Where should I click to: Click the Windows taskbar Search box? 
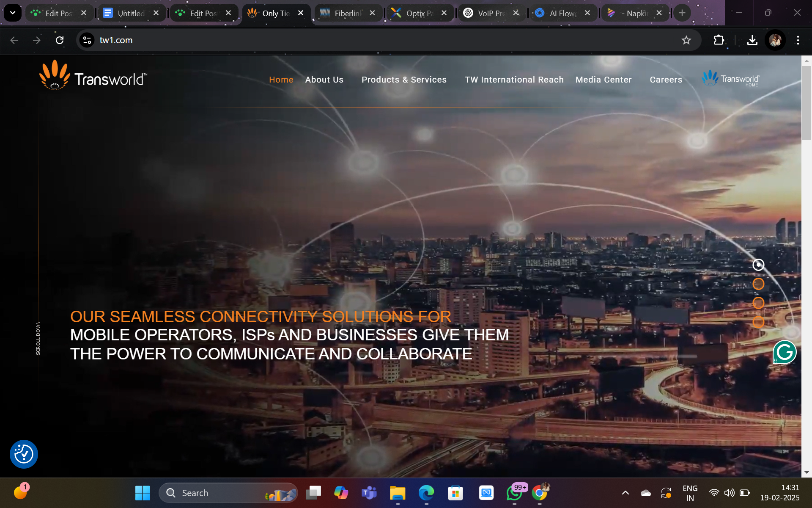coord(228,493)
